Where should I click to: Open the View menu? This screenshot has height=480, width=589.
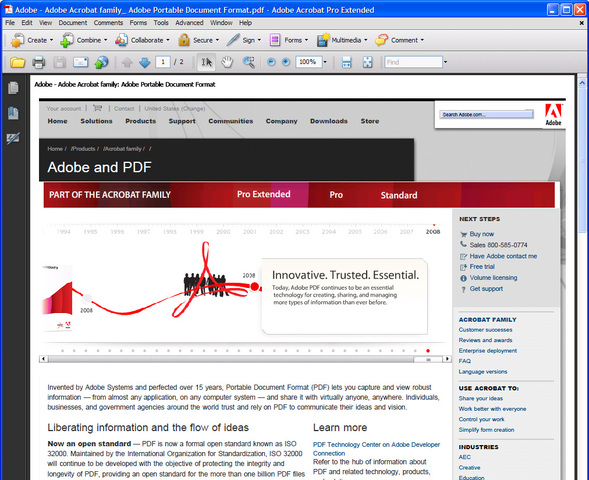coord(45,23)
